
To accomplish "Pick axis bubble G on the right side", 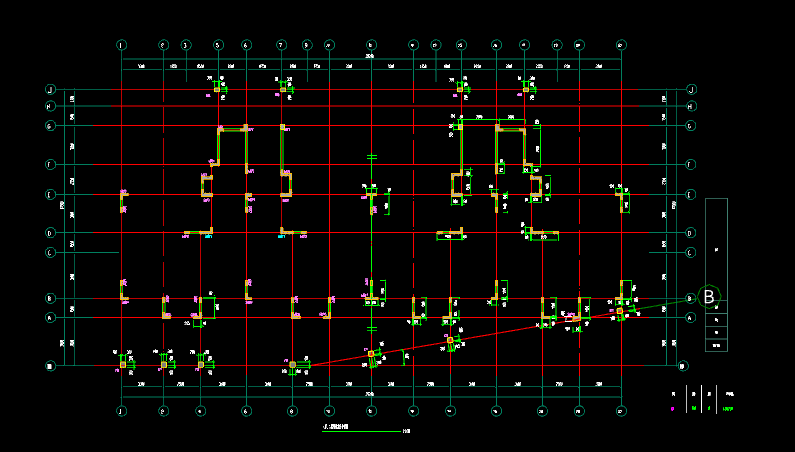I will [x=691, y=126].
